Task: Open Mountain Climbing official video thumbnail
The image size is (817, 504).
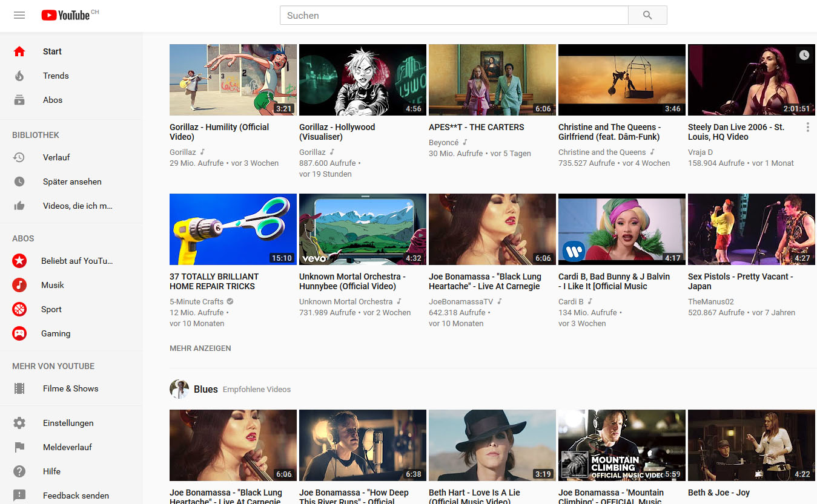Action: (x=622, y=445)
